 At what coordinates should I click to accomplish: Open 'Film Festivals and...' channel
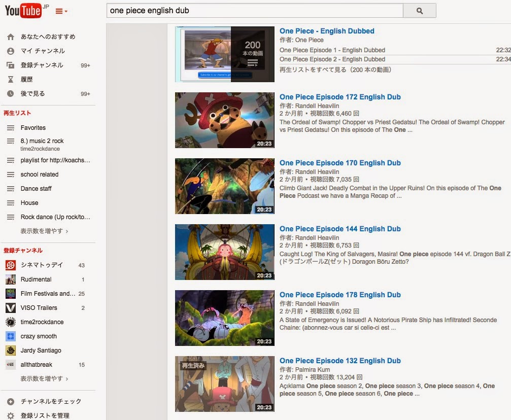coord(48,294)
